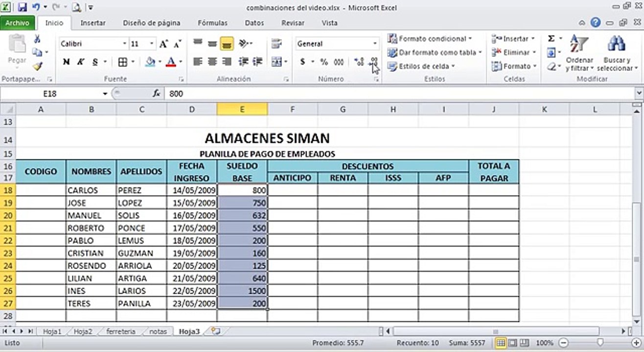644x352 pixels.
Task: Open Buscar y seleccionar menu
Action: (616, 54)
